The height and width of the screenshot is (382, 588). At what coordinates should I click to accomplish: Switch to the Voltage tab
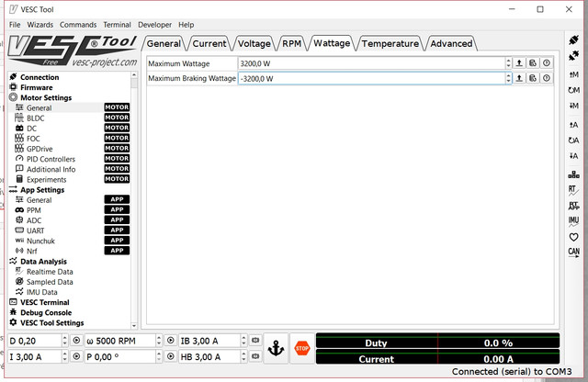pos(254,43)
